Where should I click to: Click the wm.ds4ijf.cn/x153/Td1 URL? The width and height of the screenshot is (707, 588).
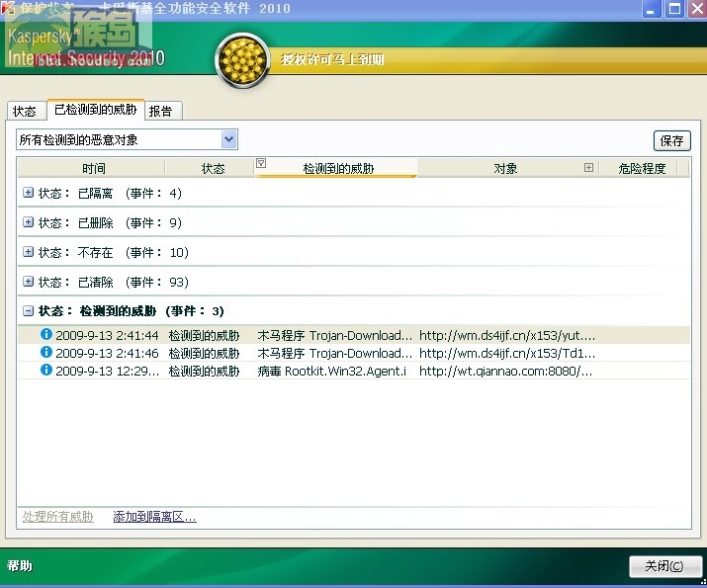[507, 353]
